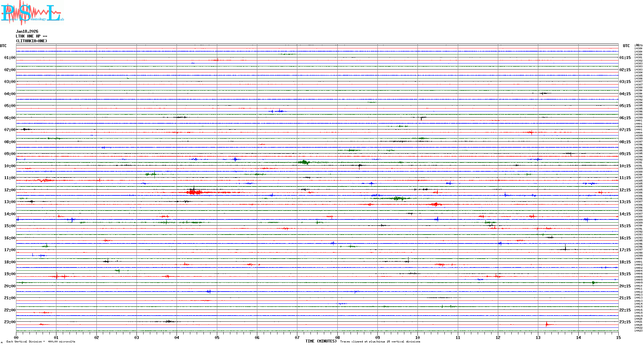Select the 09:15 label on right axis
644x346 pixels.
tap(625, 154)
